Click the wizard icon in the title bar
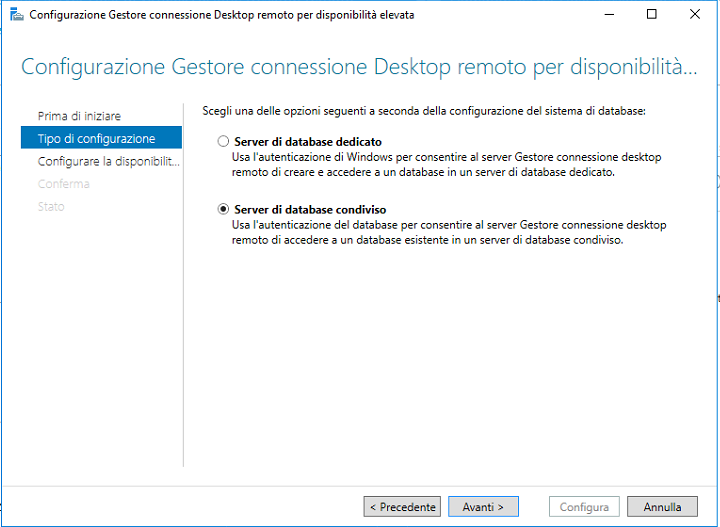Image resolution: width=720 pixels, height=527 pixels. (x=15, y=15)
